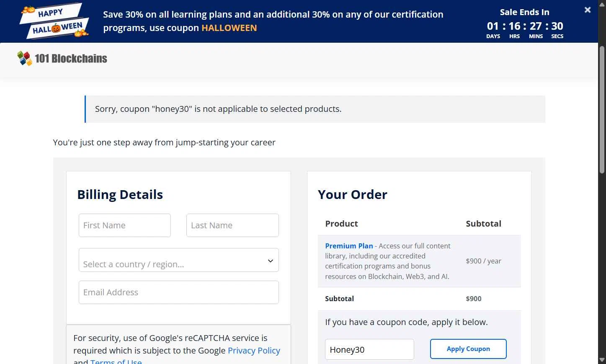606x364 pixels.
Task: Click the $900 / year price
Action: pyautogui.click(x=483, y=261)
